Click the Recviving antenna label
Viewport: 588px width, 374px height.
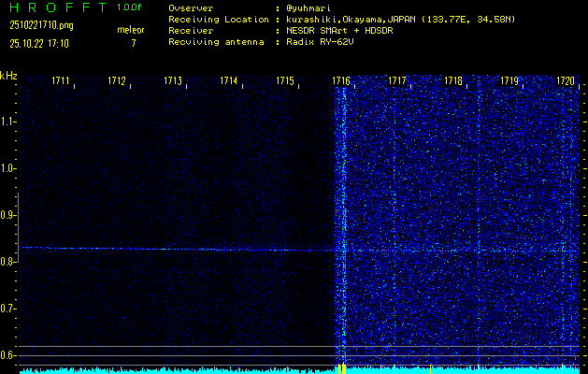coord(216,42)
